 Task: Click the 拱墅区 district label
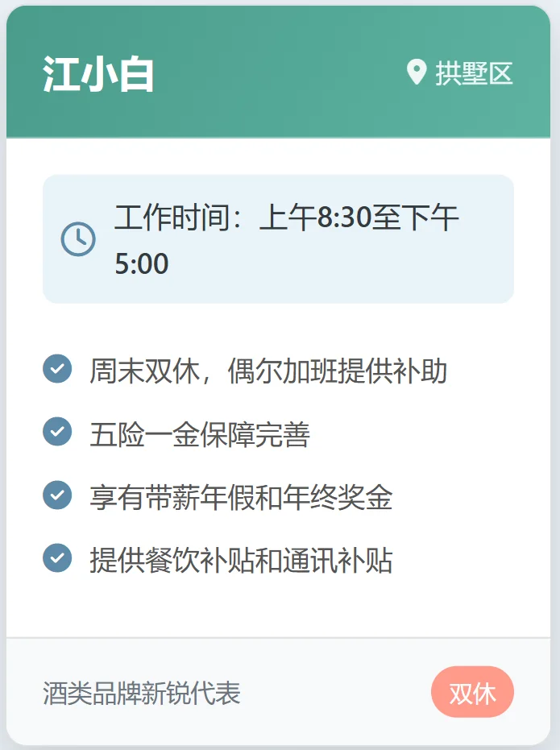point(474,73)
